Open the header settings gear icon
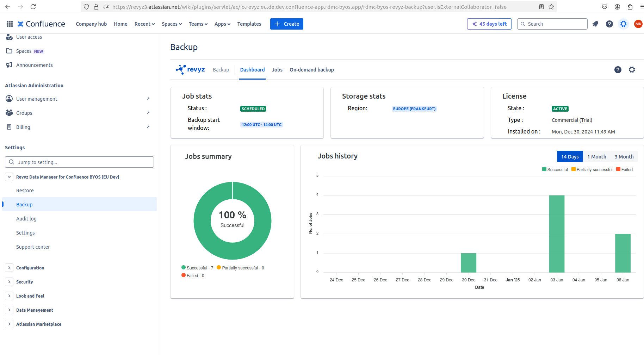This screenshot has height=355, width=644. click(624, 24)
